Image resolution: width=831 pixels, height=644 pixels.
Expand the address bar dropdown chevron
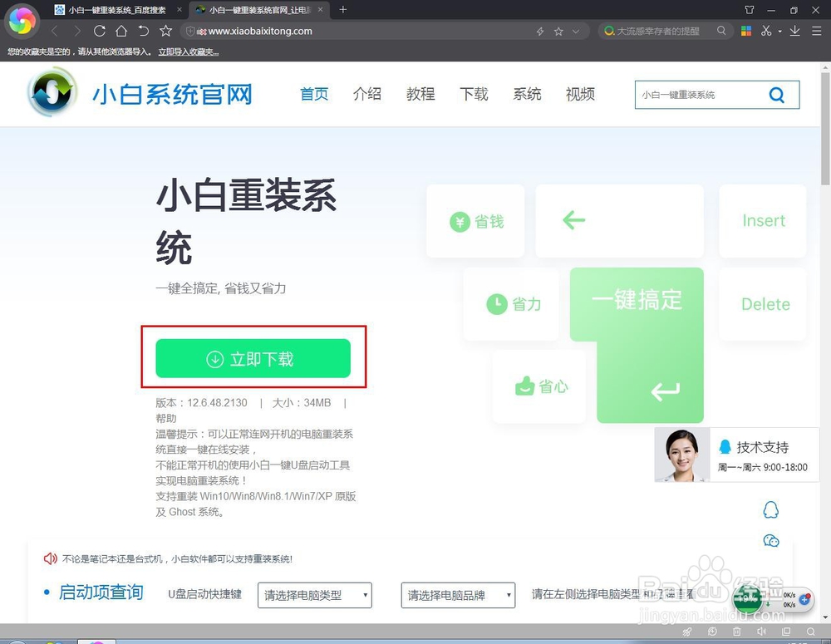point(576,32)
